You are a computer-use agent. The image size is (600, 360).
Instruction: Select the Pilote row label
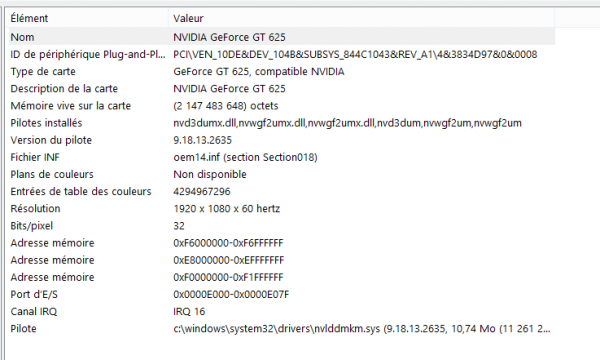(23, 329)
